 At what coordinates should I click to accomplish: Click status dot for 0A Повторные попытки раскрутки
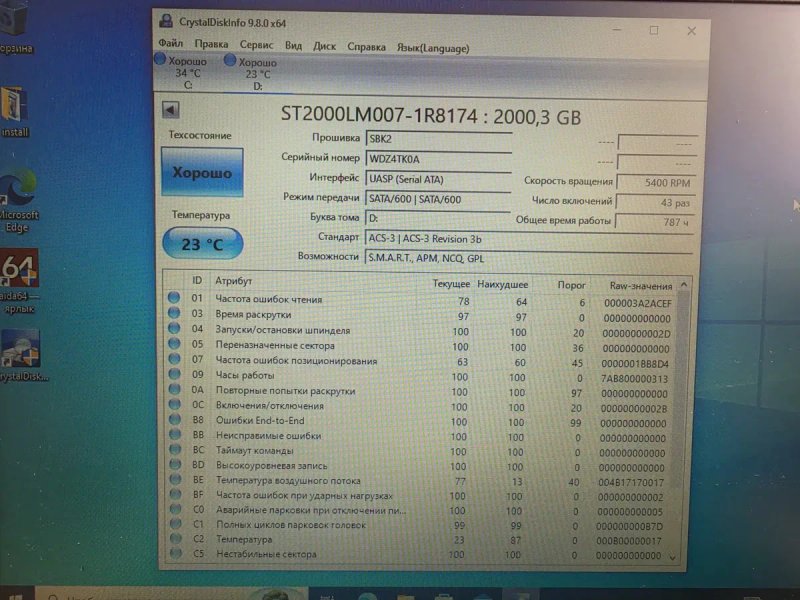[x=174, y=389]
